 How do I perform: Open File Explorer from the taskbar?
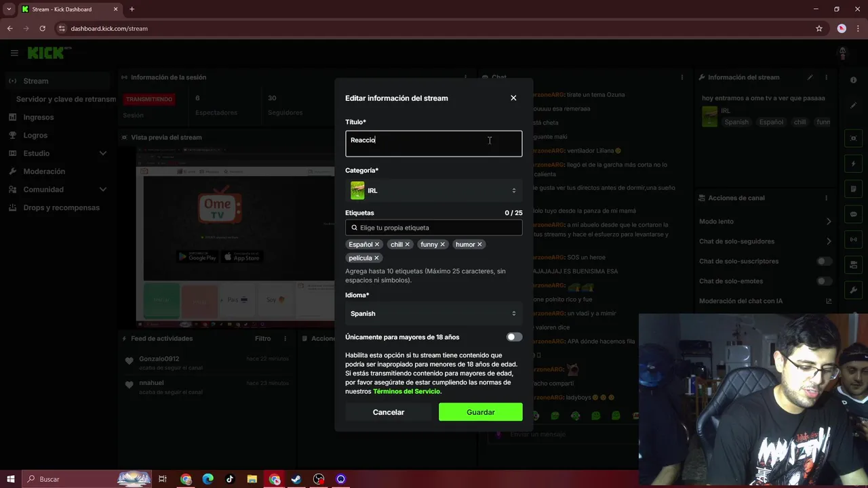click(x=252, y=479)
